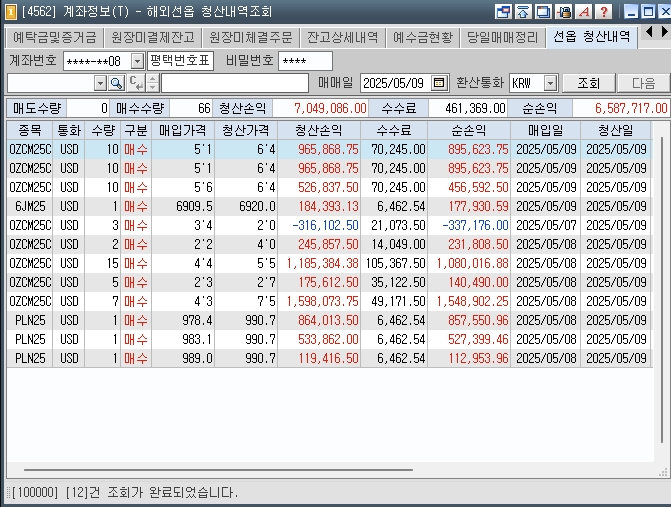Viewport: 671px width, 507px height.
Task: Switch to the 원장미결제잔고 tab
Action: tap(153, 38)
